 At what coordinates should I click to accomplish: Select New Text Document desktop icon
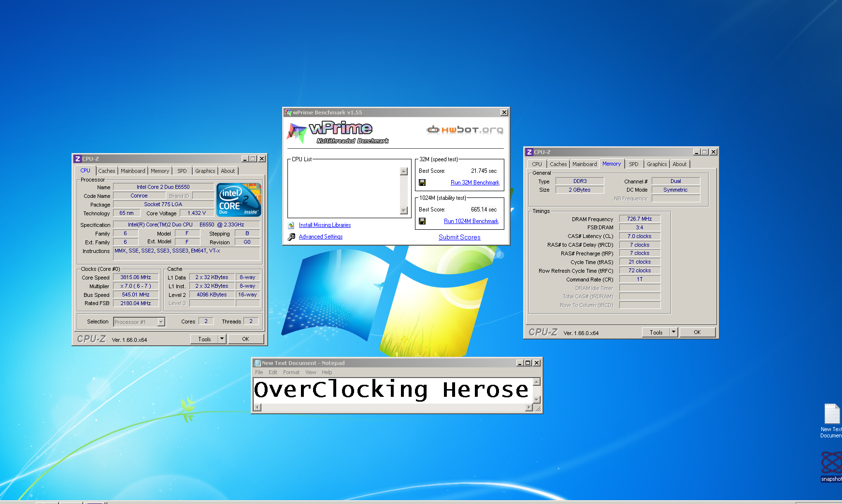click(x=831, y=421)
